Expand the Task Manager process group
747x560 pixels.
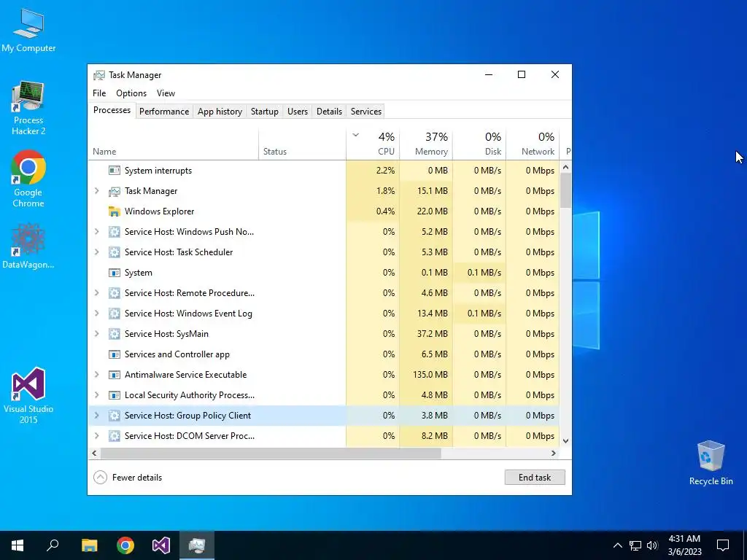pyautogui.click(x=97, y=191)
